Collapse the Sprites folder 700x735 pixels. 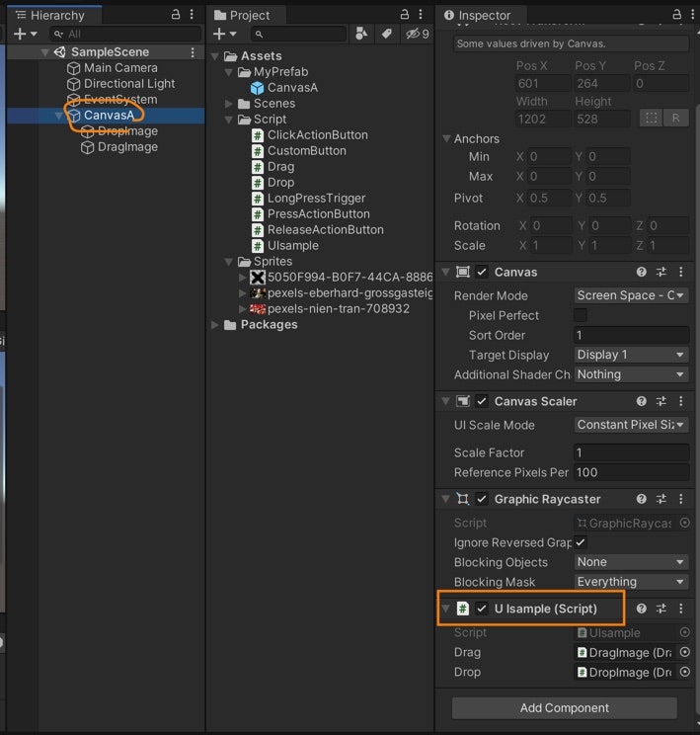pos(229,262)
